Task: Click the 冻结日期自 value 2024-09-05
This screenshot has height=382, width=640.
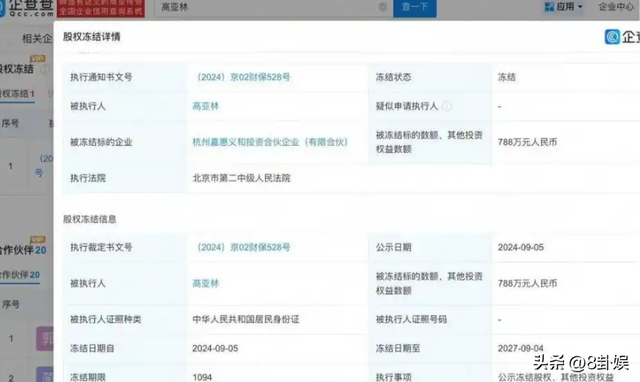Action: coord(215,349)
